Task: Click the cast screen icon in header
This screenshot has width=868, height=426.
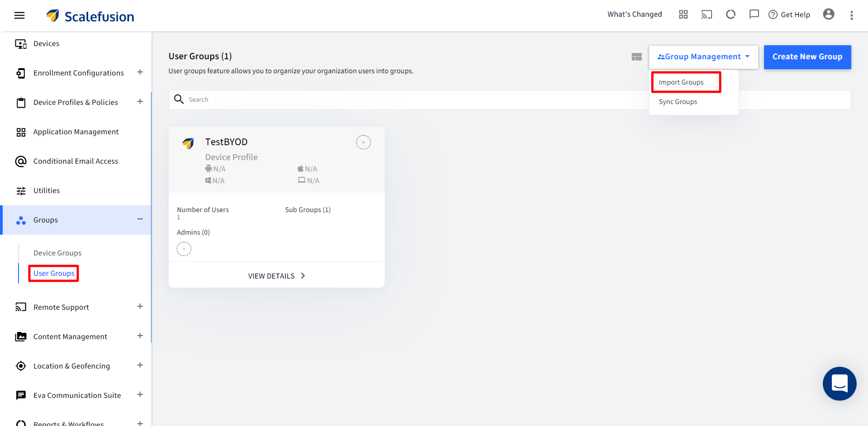Action: [707, 14]
